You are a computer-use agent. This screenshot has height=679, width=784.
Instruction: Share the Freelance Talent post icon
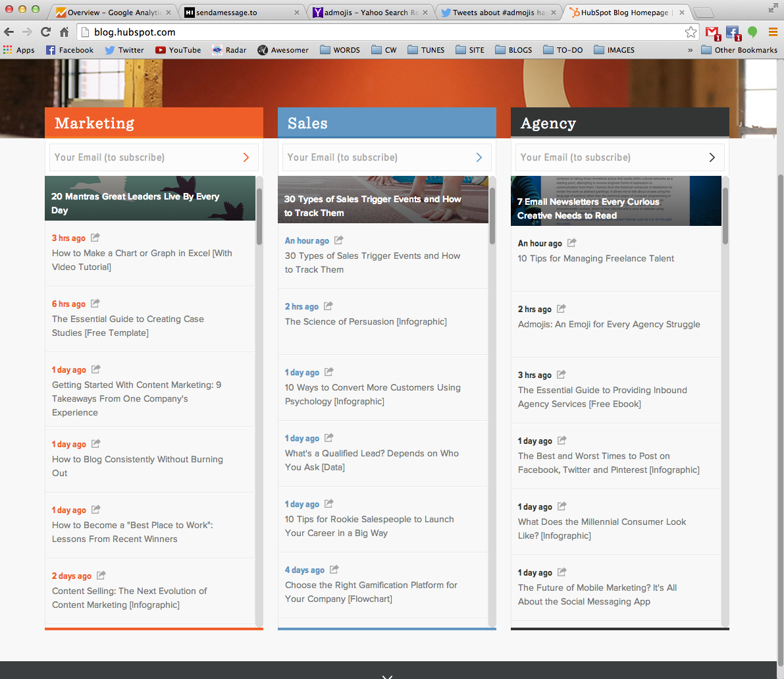coord(571,242)
